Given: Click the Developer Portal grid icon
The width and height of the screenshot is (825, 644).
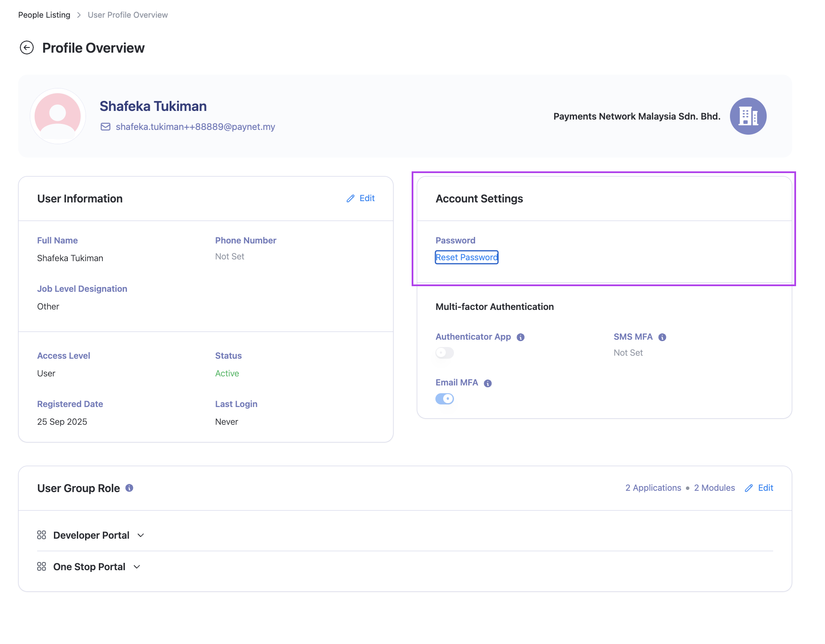Looking at the screenshot, I should (x=41, y=535).
